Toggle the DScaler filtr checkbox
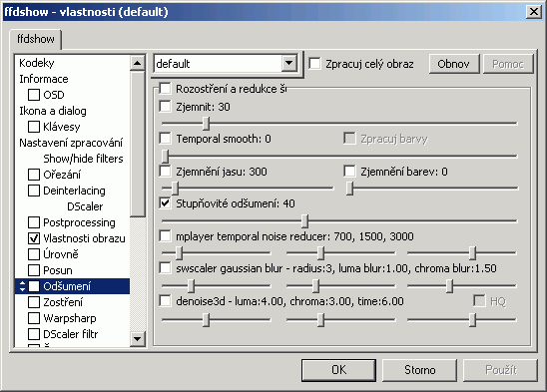Viewport: 547px width, 392px height. tap(34, 334)
